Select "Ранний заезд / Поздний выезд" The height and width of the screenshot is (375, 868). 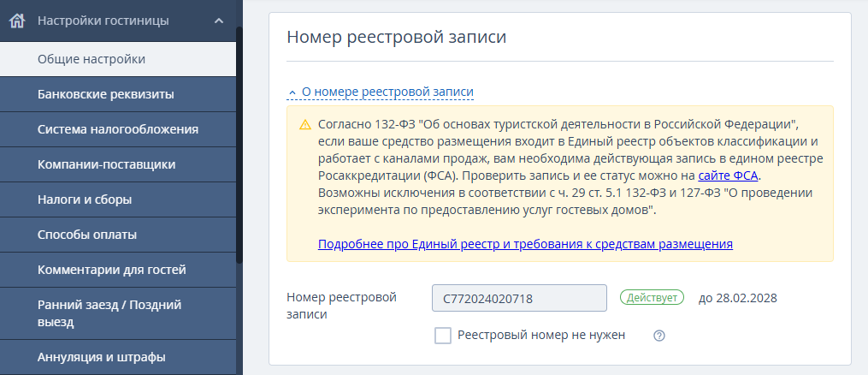click(109, 313)
